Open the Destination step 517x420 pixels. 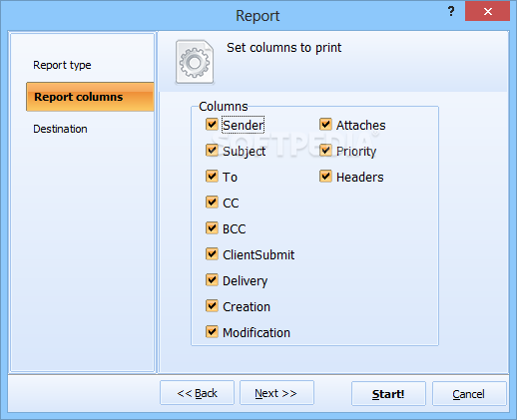pyautogui.click(x=60, y=129)
